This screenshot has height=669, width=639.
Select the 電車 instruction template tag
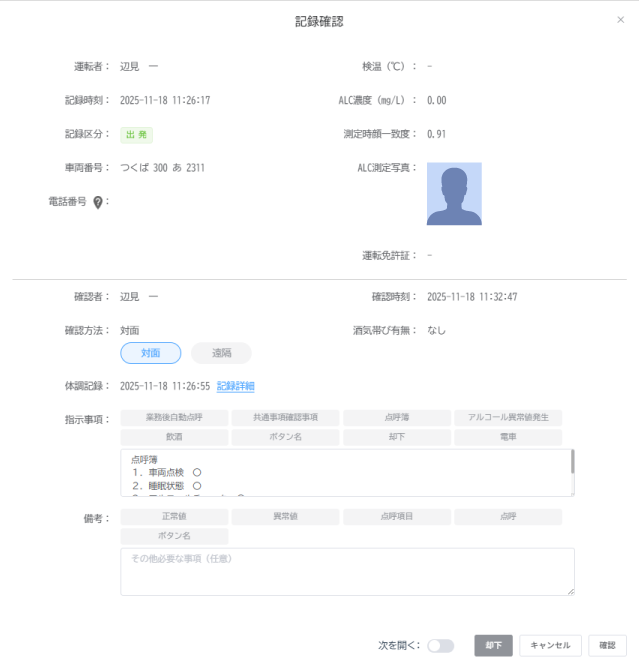(507, 437)
